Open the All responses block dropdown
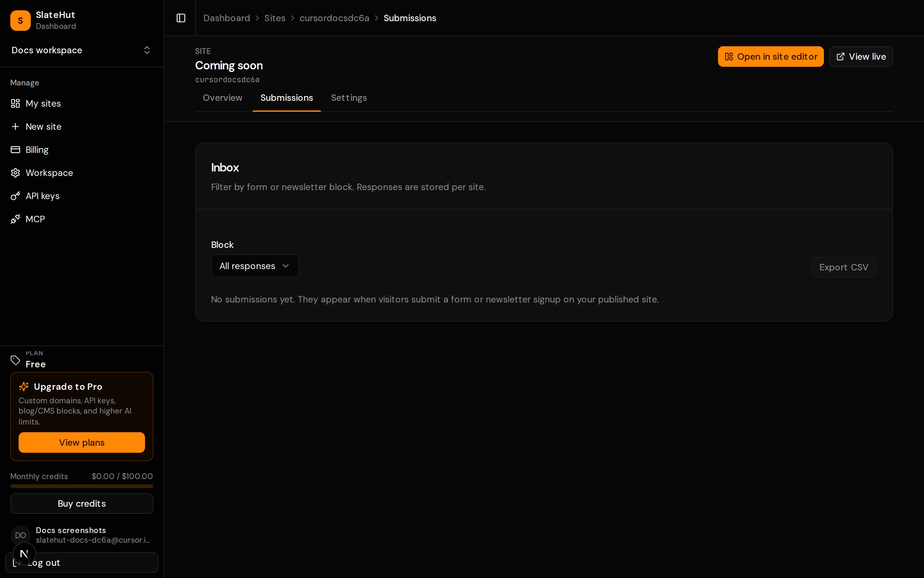Viewport: 924px width, 578px height. (x=255, y=266)
